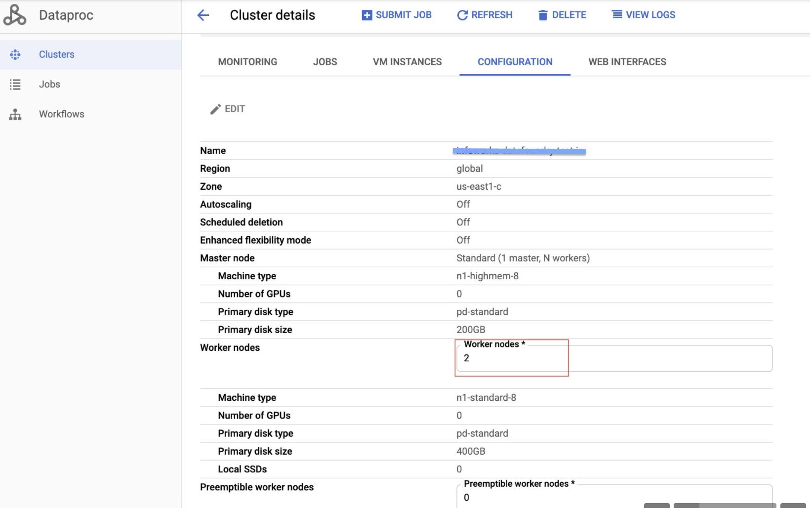Open Clusters in the sidebar
812x508 pixels.
click(91, 55)
